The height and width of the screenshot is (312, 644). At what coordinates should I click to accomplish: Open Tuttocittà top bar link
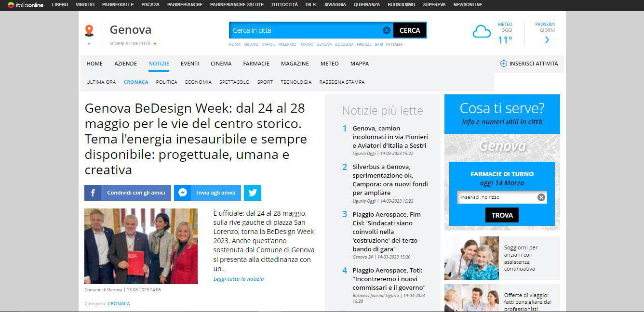pyautogui.click(x=284, y=5)
